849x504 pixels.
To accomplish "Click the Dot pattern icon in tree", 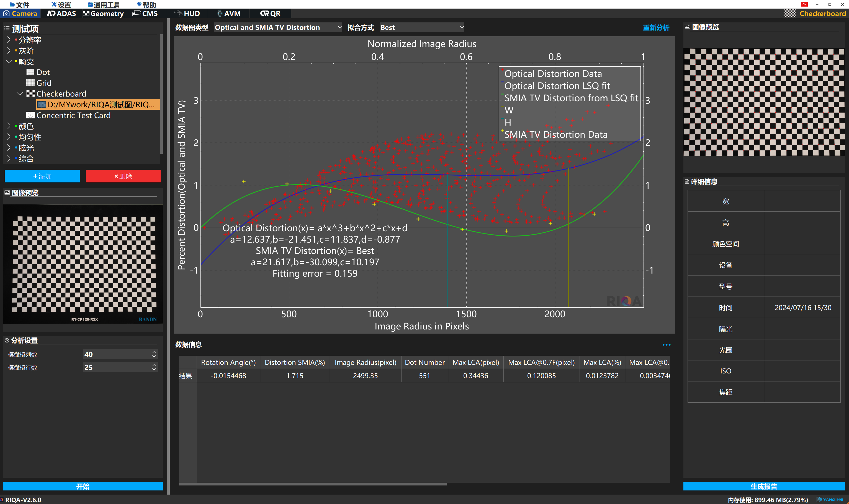I will tap(30, 72).
